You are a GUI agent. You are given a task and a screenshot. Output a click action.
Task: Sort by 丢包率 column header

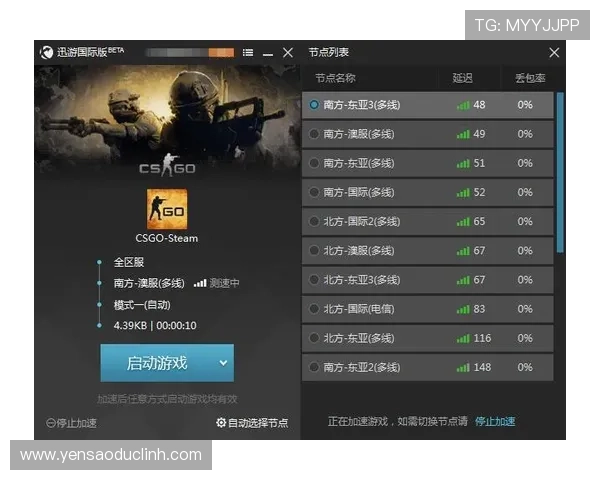[530, 78]
